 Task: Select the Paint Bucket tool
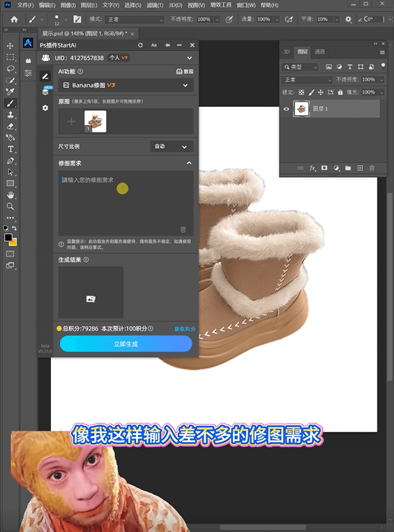pos(10,137)
